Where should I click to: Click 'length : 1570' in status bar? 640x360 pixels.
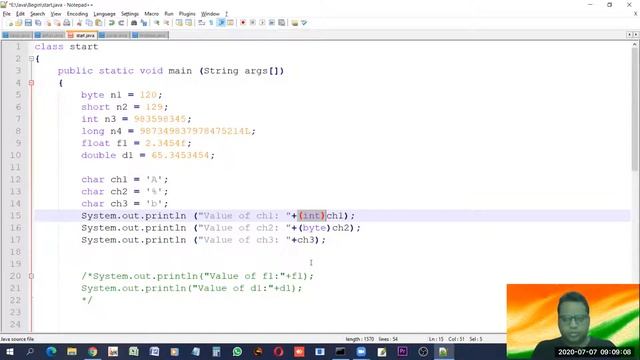point(360,339)
